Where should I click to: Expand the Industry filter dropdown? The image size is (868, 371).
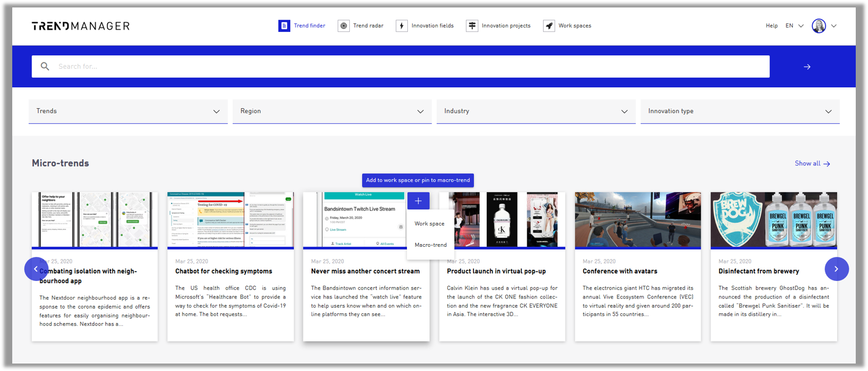pos(536,111)
